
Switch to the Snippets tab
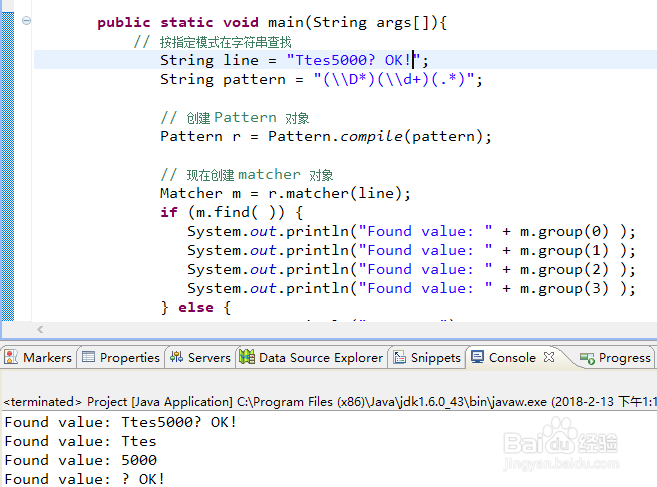tap(427, 357)
